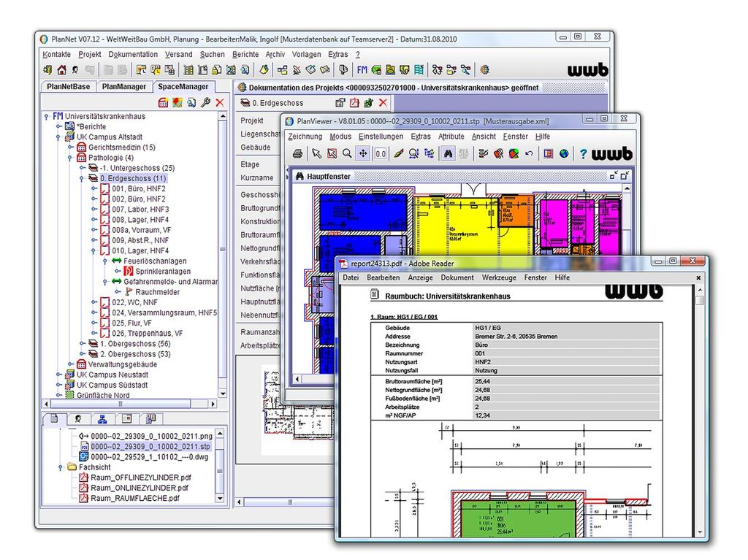Viewport: 748px width, 560px height.
Task: Click the large blue room at plan top-left
Action: [x=362, y=212]
